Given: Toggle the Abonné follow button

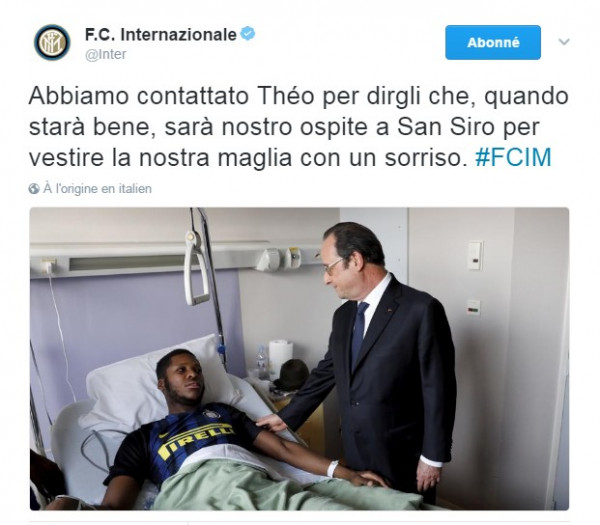Looking at the screenshot, I should [493, 42].
